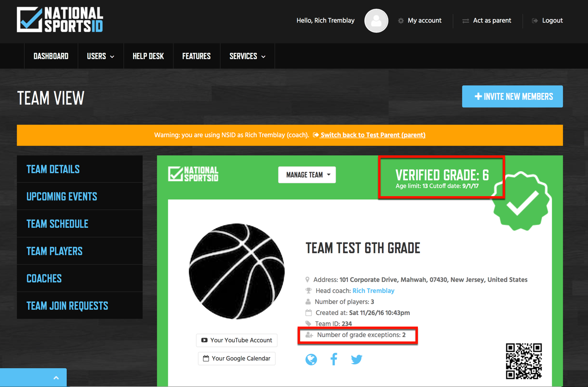Select Team Schedule in the sidebar
588x387 pixels.
click(80, 223)
